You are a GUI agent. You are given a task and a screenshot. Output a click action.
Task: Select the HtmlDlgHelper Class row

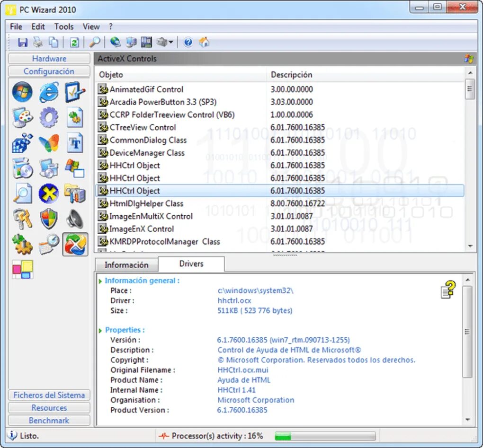tap(280, 203)
